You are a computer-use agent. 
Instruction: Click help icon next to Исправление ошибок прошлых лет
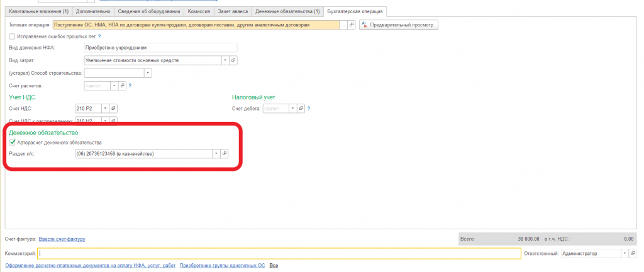(x=99, y=36)
